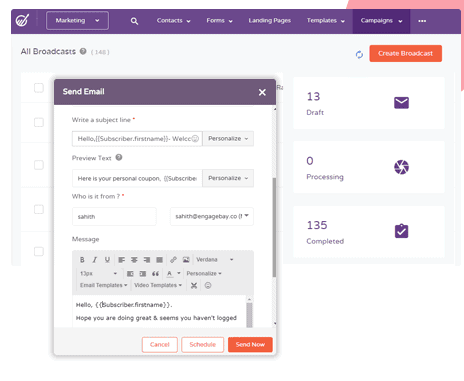Screen dimensions: 464x381
Task: Click the clear formatting icon
Action: pyautogui.click(x=194, y=285)
